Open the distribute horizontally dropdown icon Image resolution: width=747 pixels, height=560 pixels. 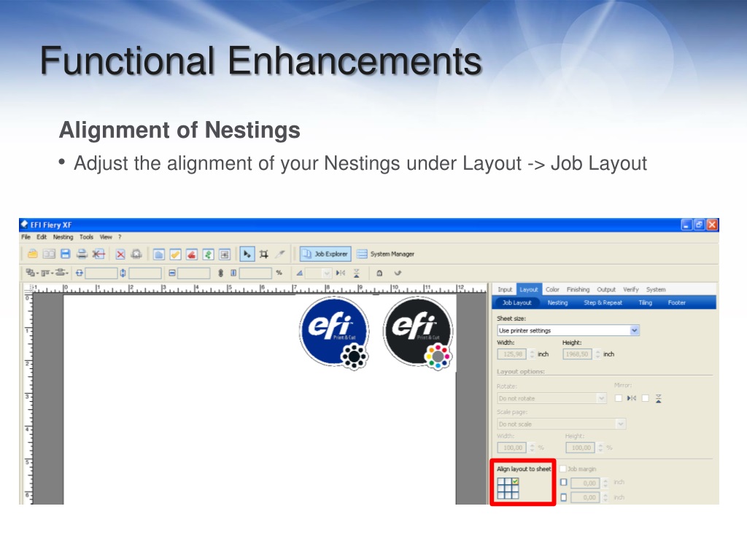pyautogui.click(x=62, y=273)
